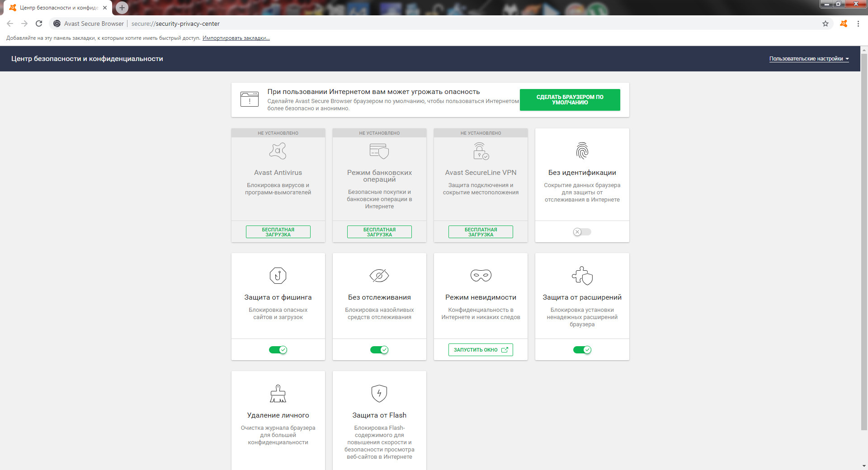Click the browser warning window icon
Image resolution: width=868 pixels, height=470 pixels.
pyautogui.click(x=250, y=99)
